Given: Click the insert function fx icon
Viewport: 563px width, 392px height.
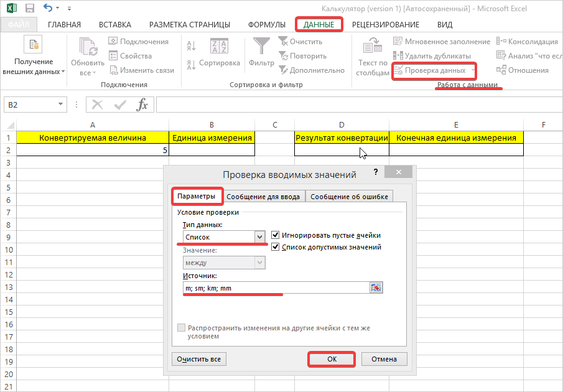Looking at the screenshot, I should click(x=142, y=105).
